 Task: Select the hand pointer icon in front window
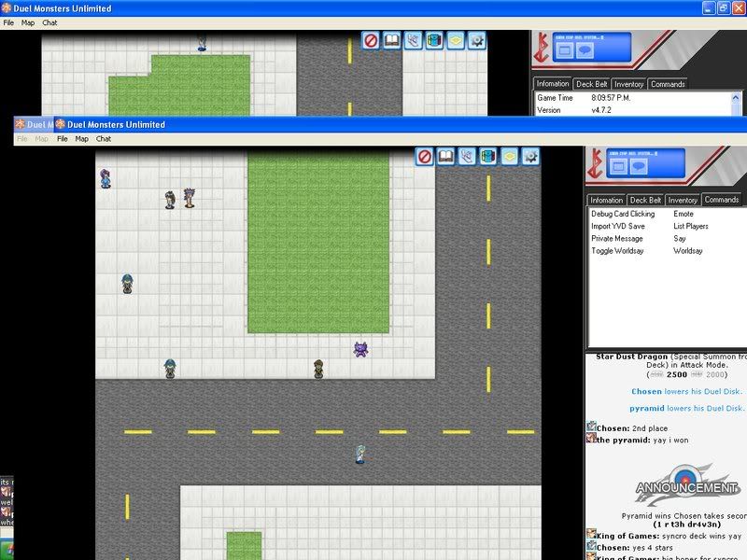tap(467, 157)
